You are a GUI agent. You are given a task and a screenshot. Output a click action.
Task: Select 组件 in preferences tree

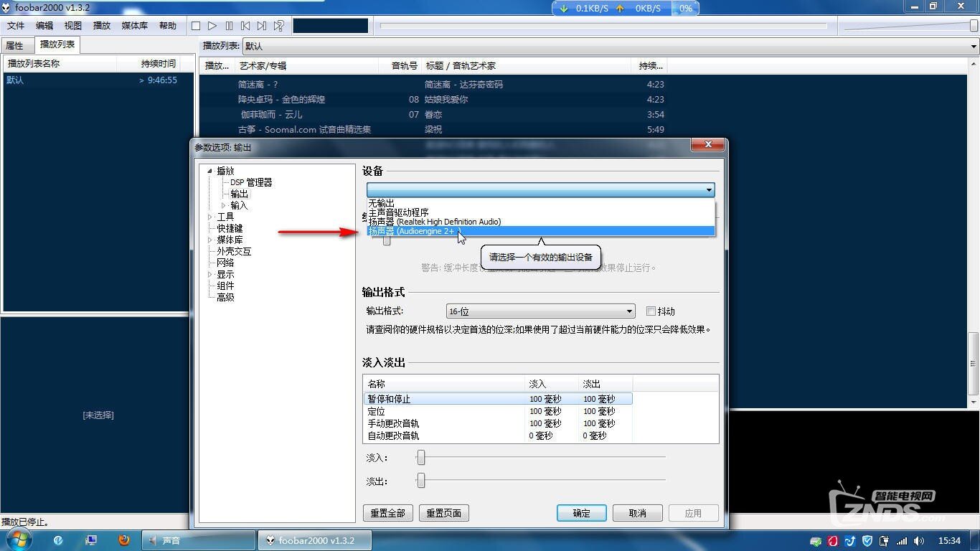225,286
